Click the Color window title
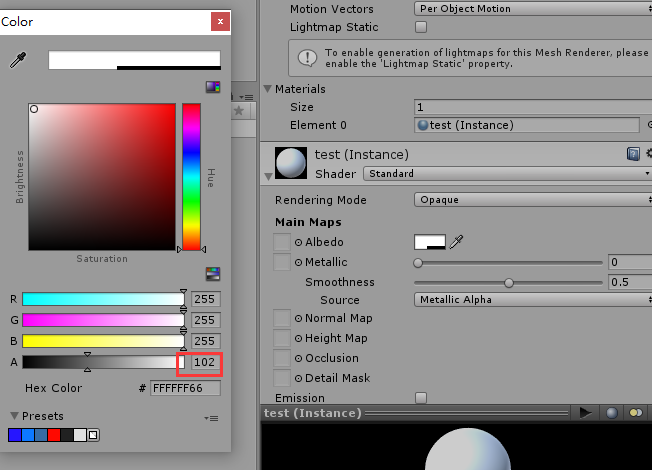The image size is (652, 470). (17, 22)
